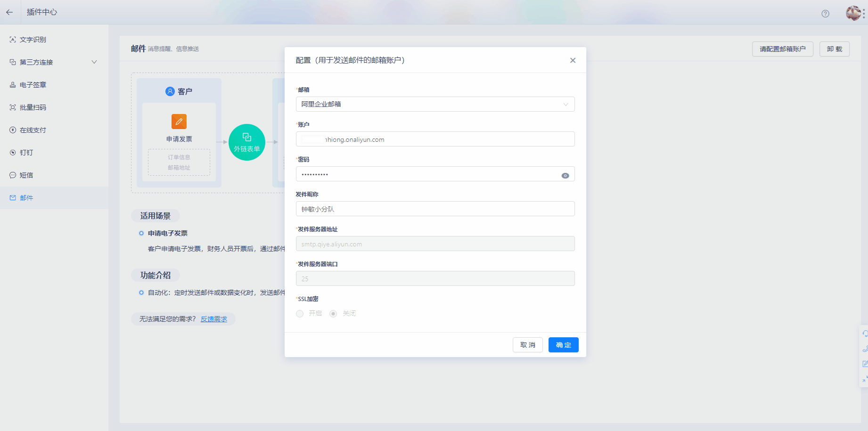
Task: Click the 发件昵称 input field
Action: [x=435, y=209]
